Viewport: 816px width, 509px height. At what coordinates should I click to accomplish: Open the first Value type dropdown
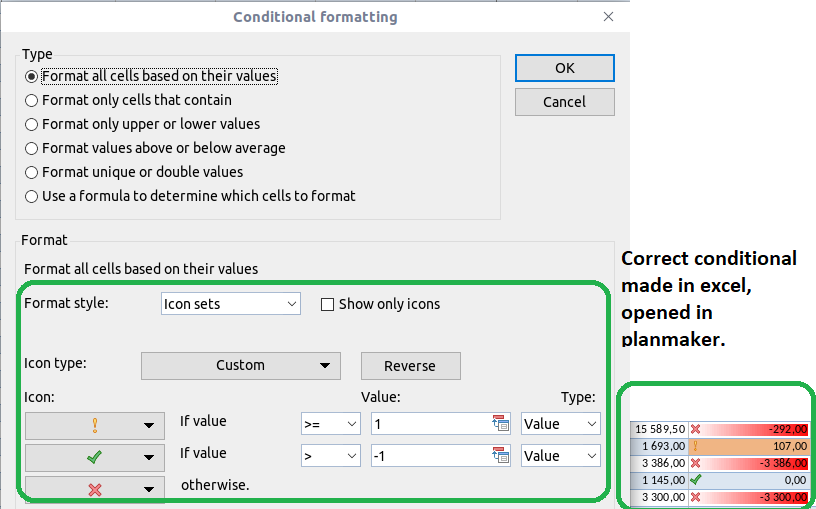click(560, 424)
